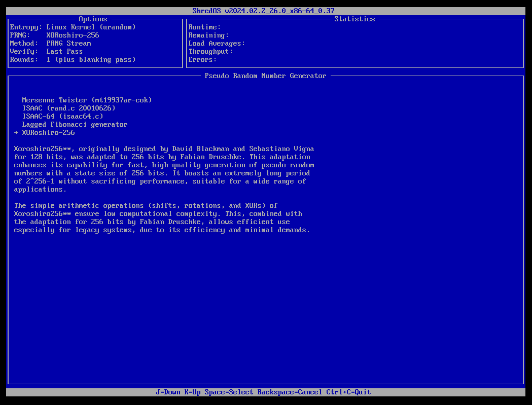The height and width of the screenshot is (405, 532).
Task: Select the XORoshiro-256 entry marked by arrow
Action: tap(48, 132)
